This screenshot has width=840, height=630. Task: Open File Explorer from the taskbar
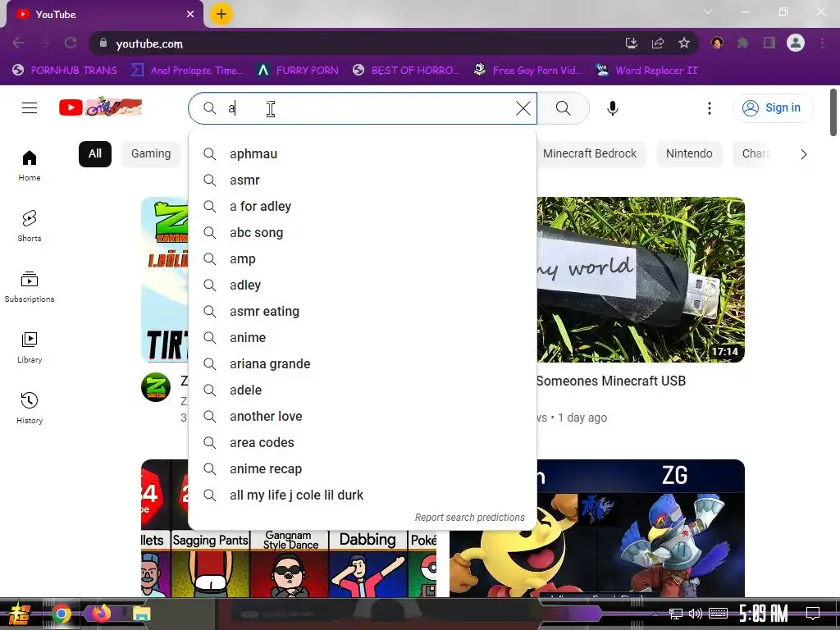point(142,614)
